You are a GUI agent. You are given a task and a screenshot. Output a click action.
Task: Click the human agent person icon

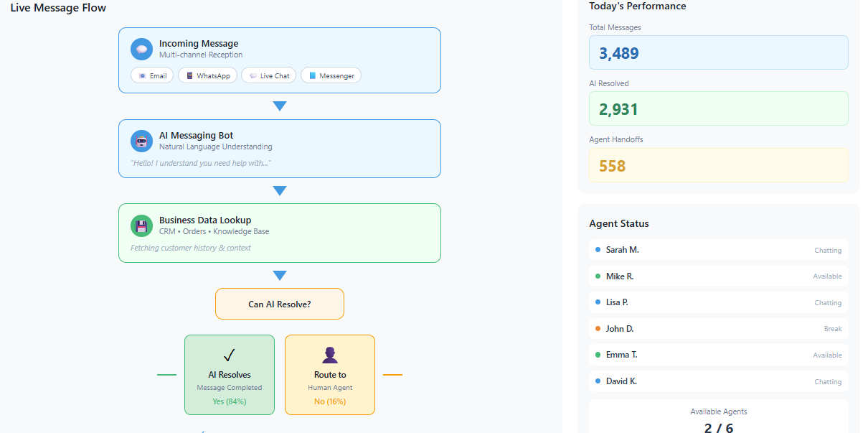point(330,355)
